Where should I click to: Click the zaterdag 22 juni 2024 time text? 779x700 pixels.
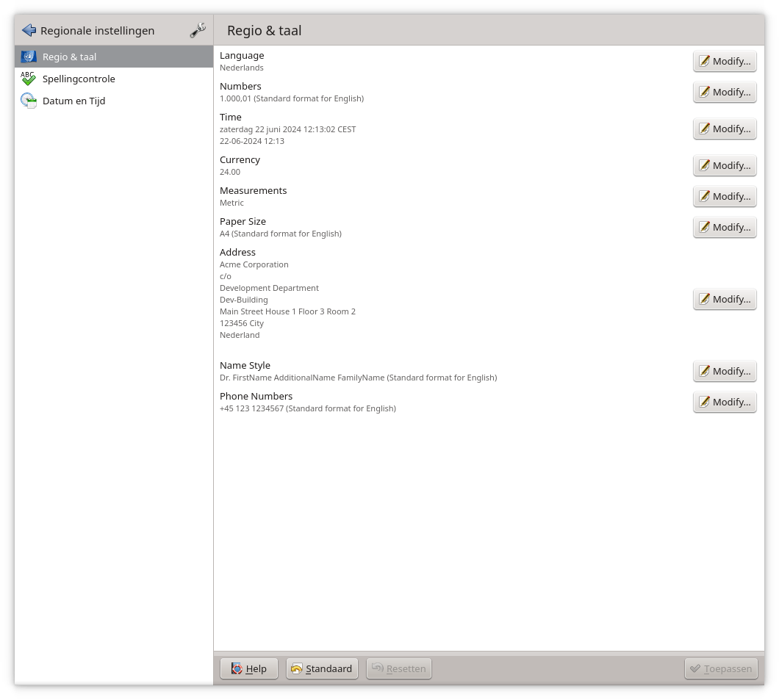pyautogui.click(x=287, y=129)
